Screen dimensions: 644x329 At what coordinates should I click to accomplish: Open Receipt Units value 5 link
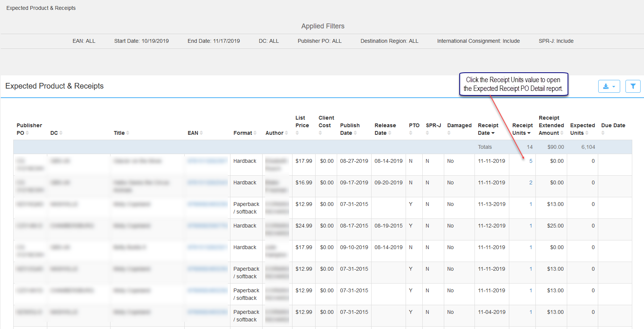tap(531, 161)
